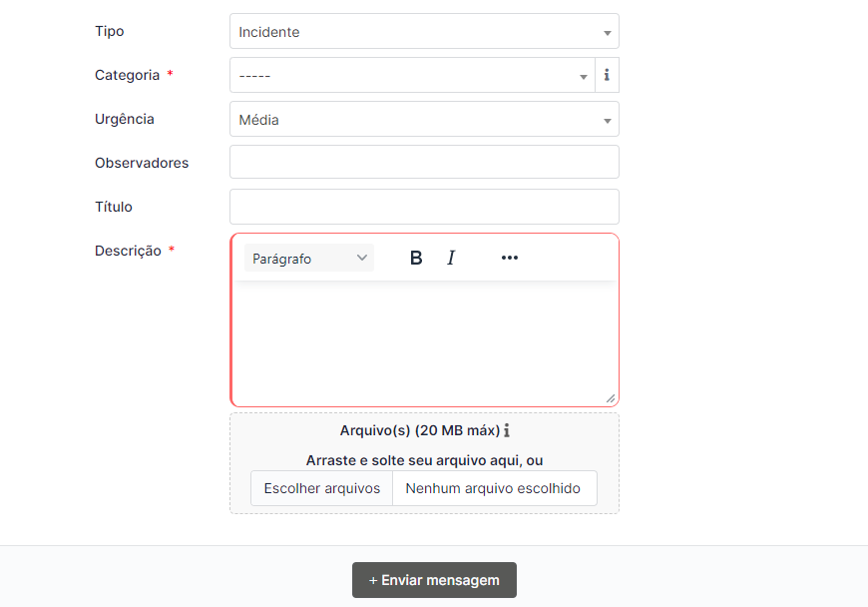This screenshot has height=607, width=868.
Task: Open the Urgência dropdown showing Média
Action: pos(424,119)
